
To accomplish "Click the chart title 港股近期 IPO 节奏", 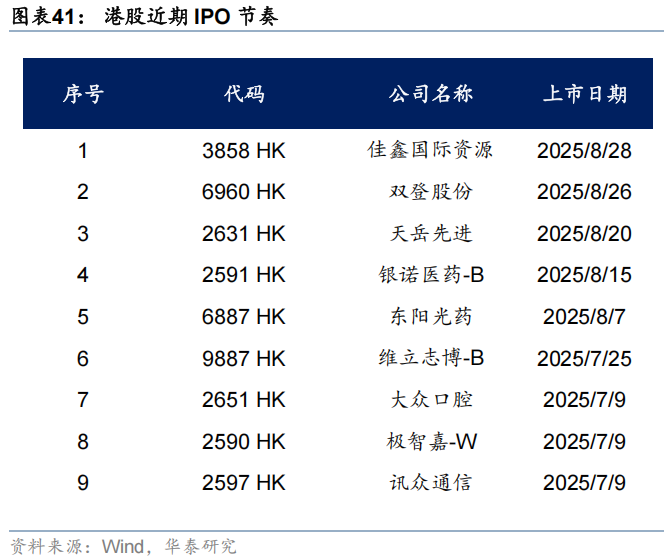I will point(191,17).
